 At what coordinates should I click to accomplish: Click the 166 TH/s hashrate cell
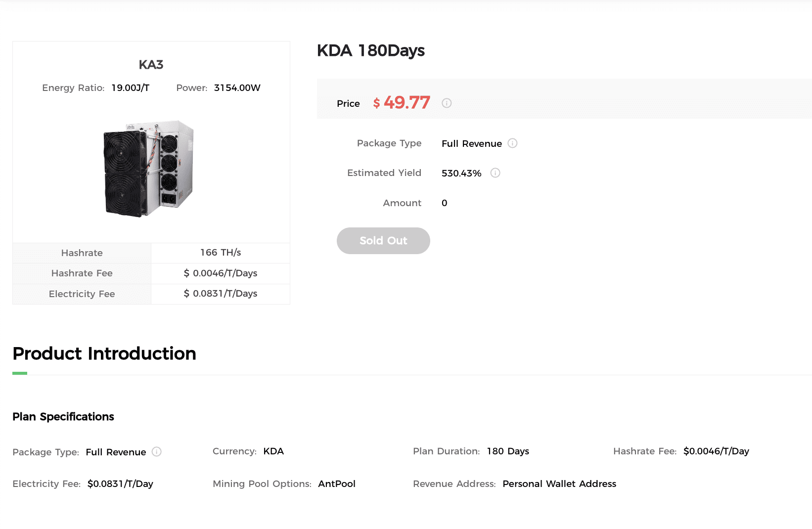(221, 253)
